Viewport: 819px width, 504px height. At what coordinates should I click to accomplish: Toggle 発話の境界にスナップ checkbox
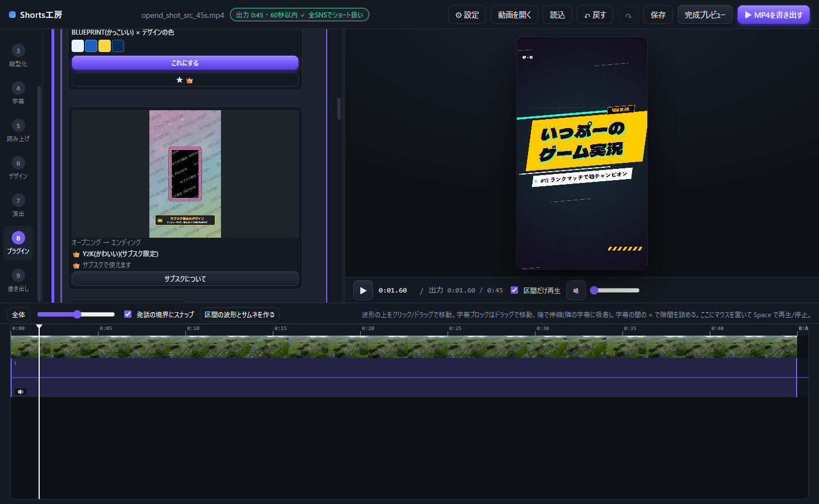click(128, 314)
